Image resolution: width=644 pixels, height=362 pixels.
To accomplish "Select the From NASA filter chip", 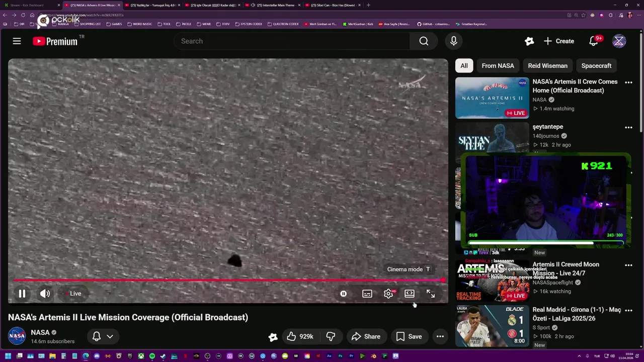I will (x=498, y=66).
